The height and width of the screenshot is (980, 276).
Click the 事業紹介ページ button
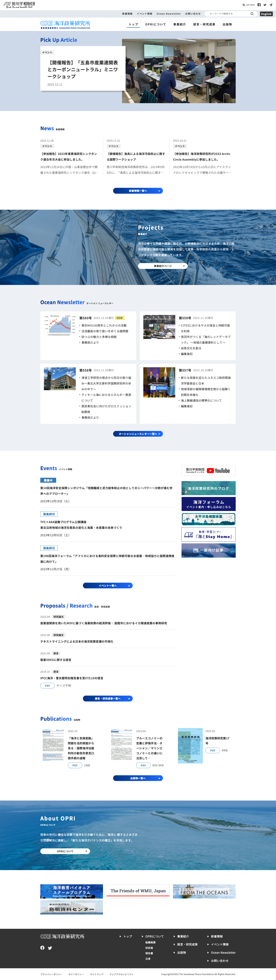[163, 266]
